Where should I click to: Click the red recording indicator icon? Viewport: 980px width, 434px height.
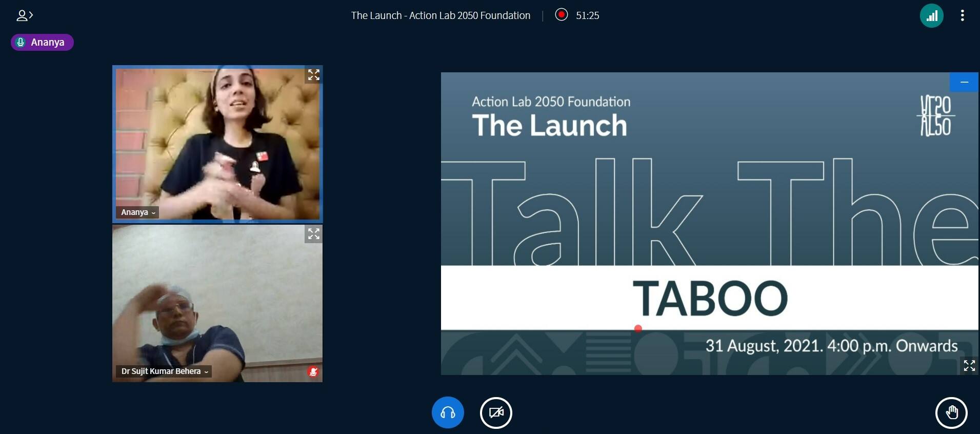coord(562,15)
